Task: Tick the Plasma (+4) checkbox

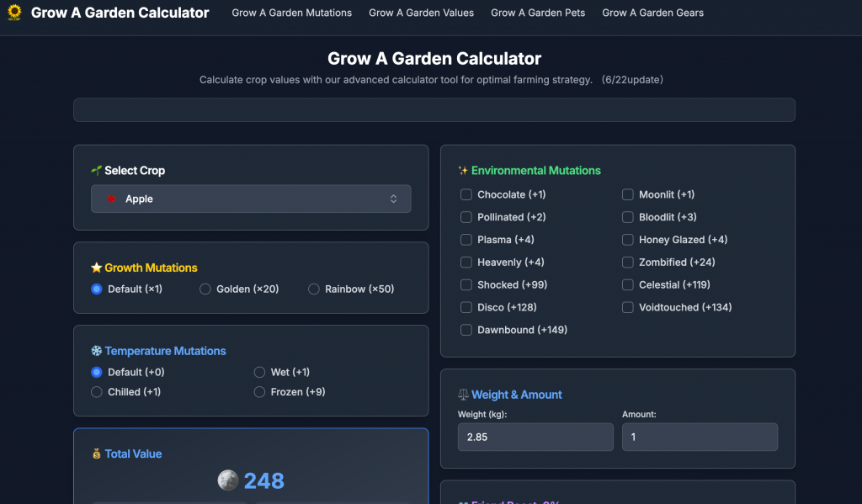Action: (466, 240)
